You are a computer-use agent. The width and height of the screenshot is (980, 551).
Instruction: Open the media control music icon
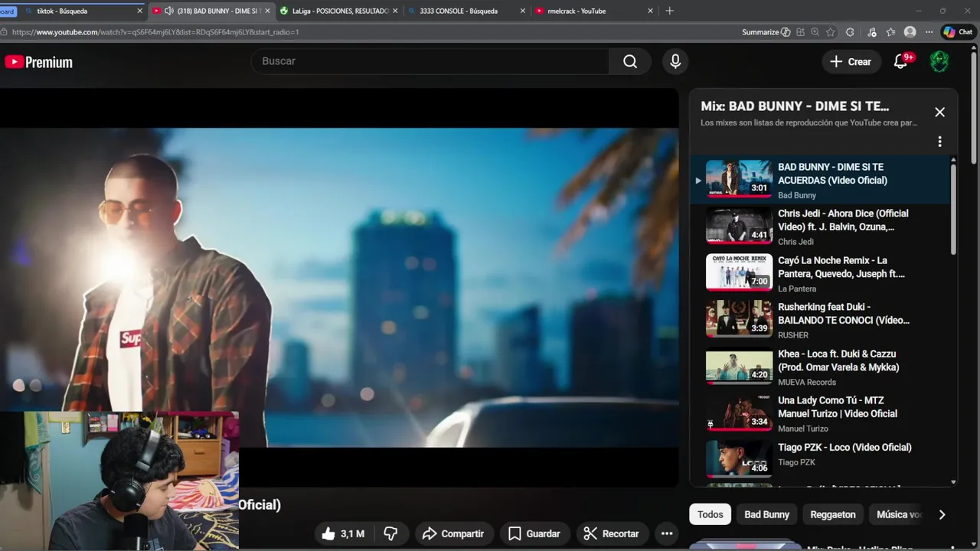click(x=871, y=32)
